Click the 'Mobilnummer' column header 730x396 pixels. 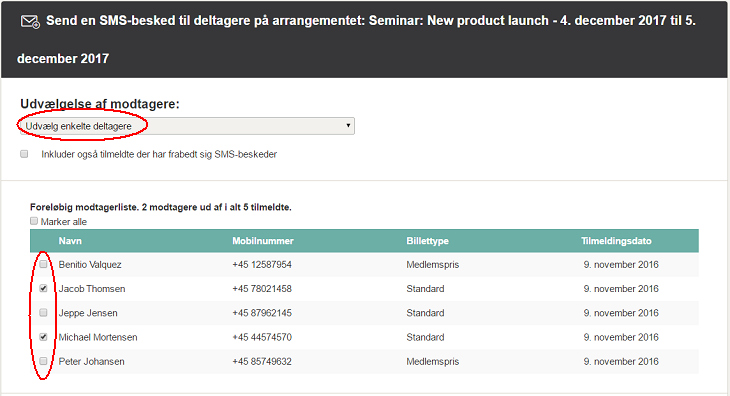pyautogui.click(x=263, y=241)
